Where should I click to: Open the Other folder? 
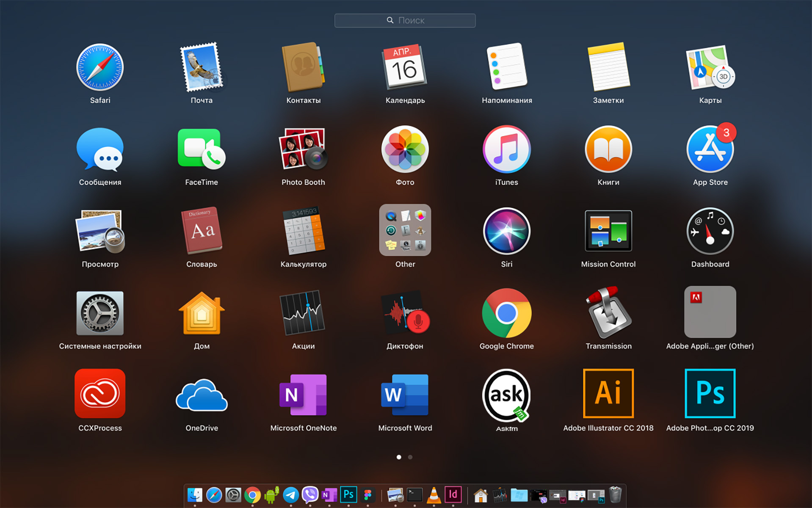405,230
